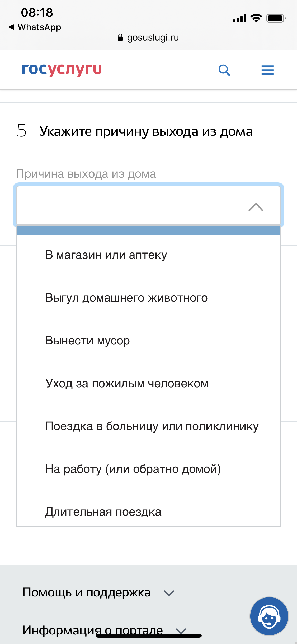This screenshot has width=297, height=644.
Task: Click the Госуслуги logo
Action: coord(62,70)
